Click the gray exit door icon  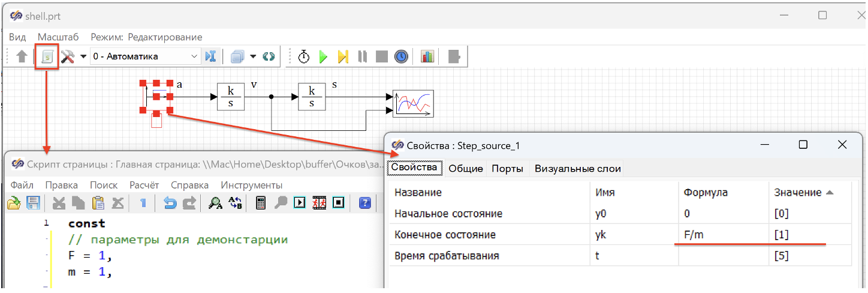(x=454, y=56)
